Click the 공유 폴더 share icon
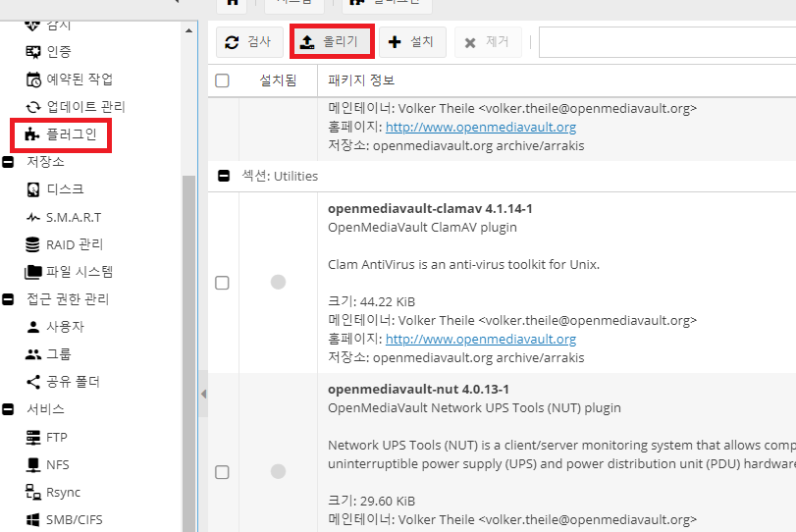The height and width of the screenshot is (532, 796). (33, 382)
